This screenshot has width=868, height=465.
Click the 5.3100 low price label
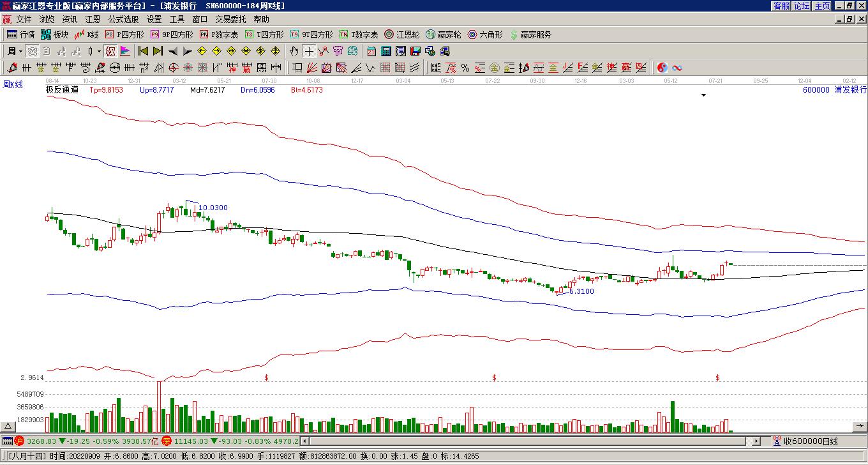tap(581, 291)
